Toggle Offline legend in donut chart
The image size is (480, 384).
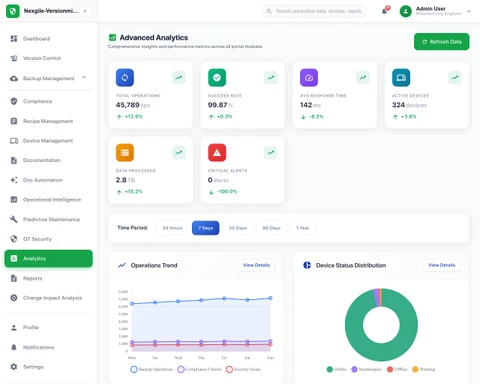[x=397, y=369]
